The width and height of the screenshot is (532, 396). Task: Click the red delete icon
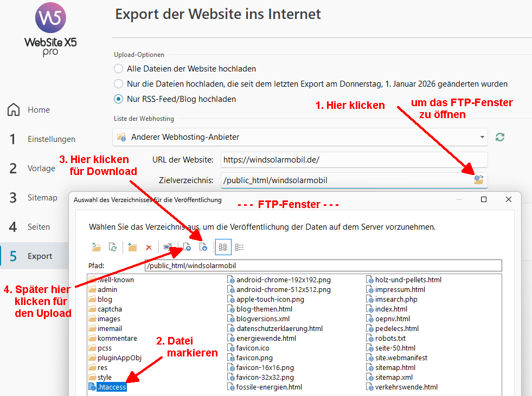coord(149,247)
